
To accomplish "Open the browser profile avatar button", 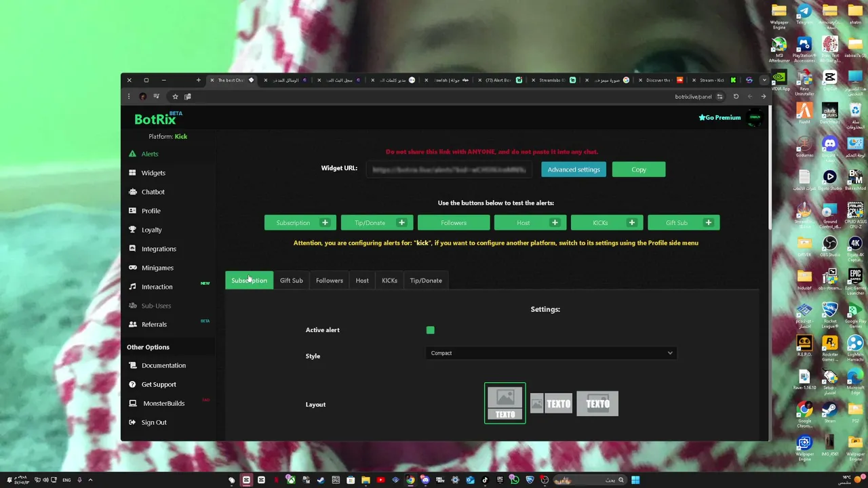I will [x=143, y=96].
